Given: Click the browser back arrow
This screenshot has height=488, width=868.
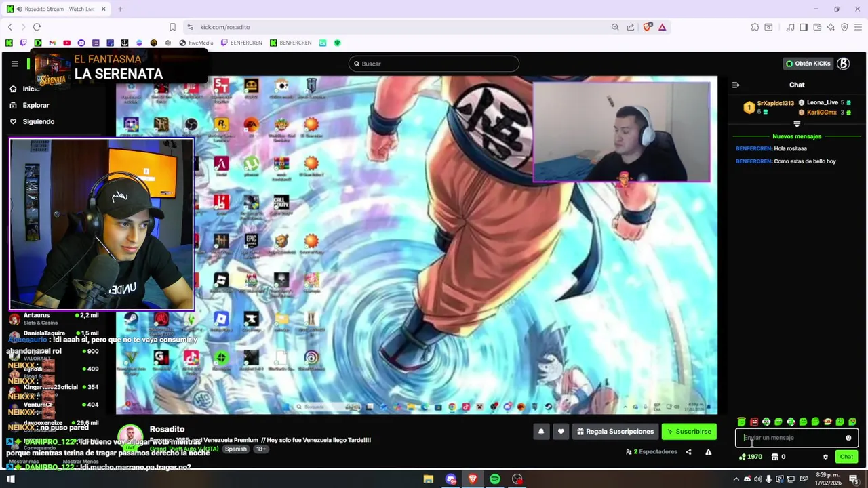Looking at the screenshot, I should click(10, 27).
